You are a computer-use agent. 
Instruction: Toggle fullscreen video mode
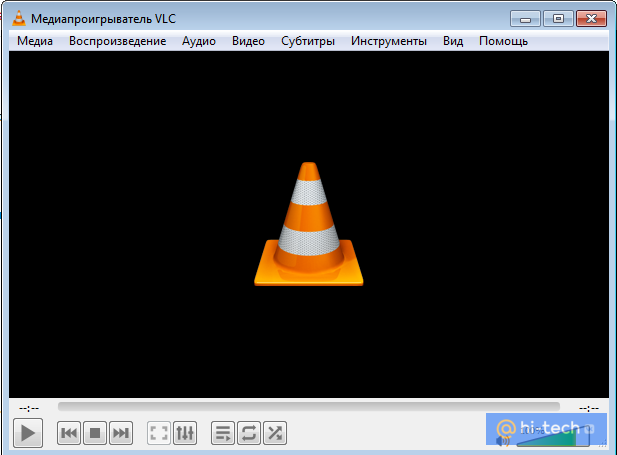pos(159,433)
